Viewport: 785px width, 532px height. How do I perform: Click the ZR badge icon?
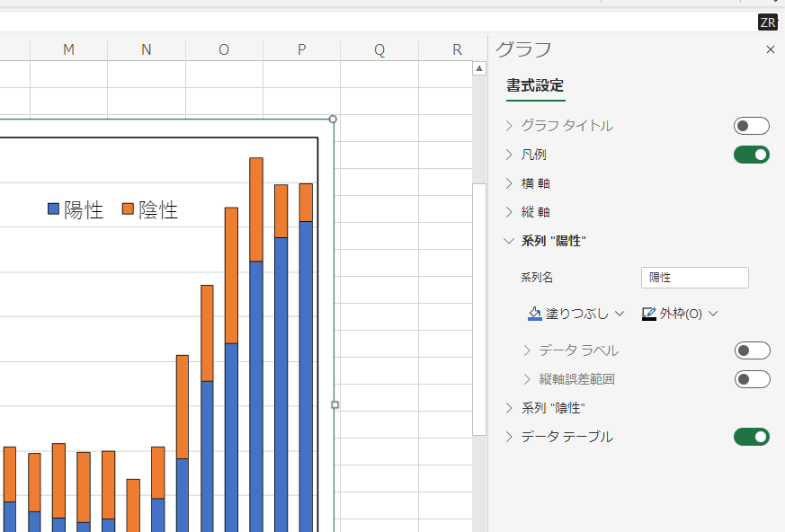click(767, 22)
